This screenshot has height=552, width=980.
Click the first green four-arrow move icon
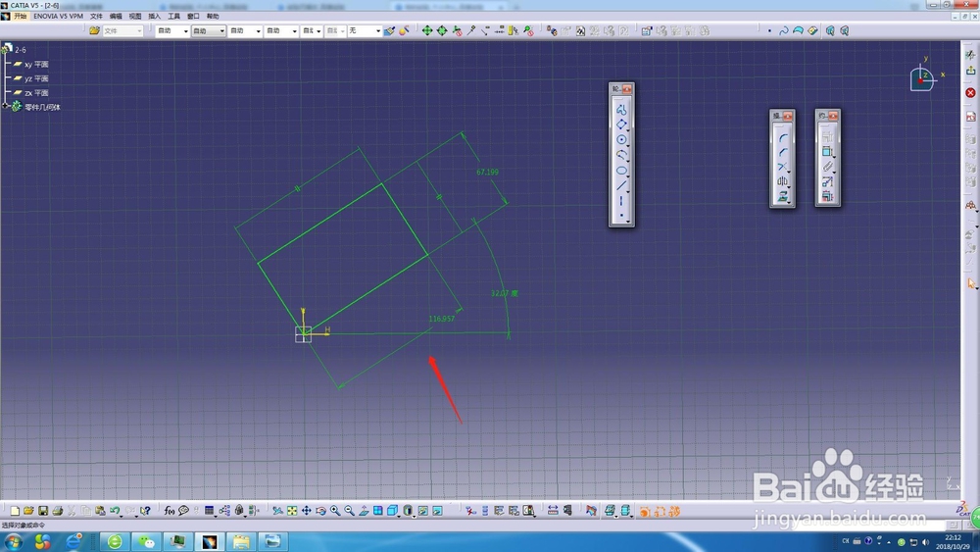[427, 30]
